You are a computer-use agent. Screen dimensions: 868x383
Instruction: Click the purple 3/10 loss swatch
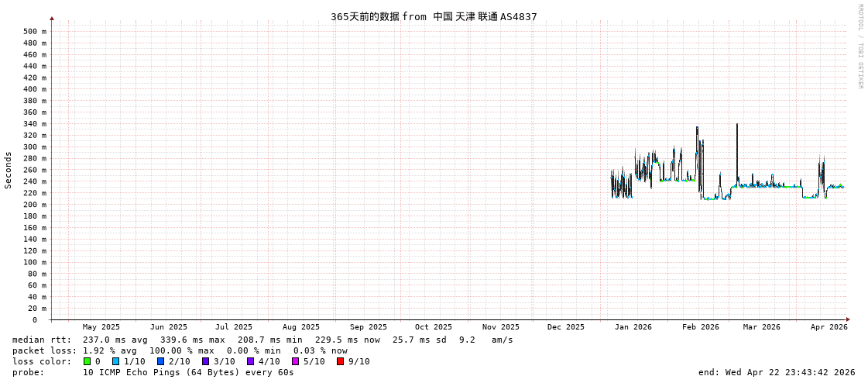[205, 361]
